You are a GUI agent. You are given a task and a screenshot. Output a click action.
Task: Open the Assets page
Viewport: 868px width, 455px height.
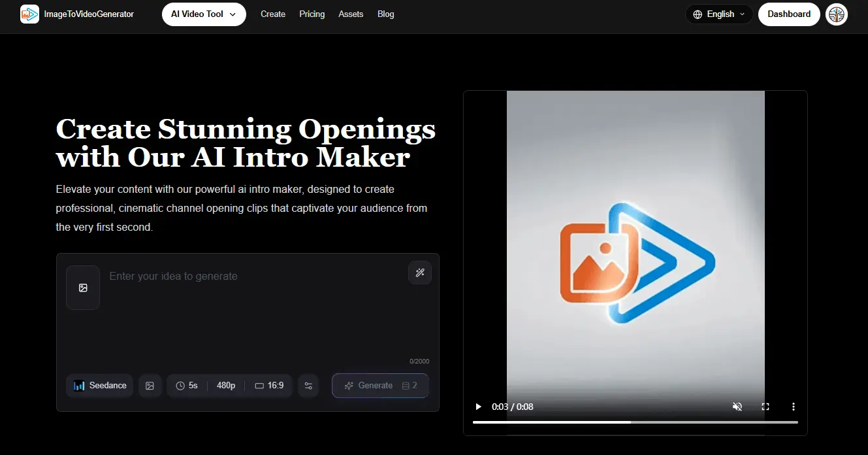[x=351, y=14]
